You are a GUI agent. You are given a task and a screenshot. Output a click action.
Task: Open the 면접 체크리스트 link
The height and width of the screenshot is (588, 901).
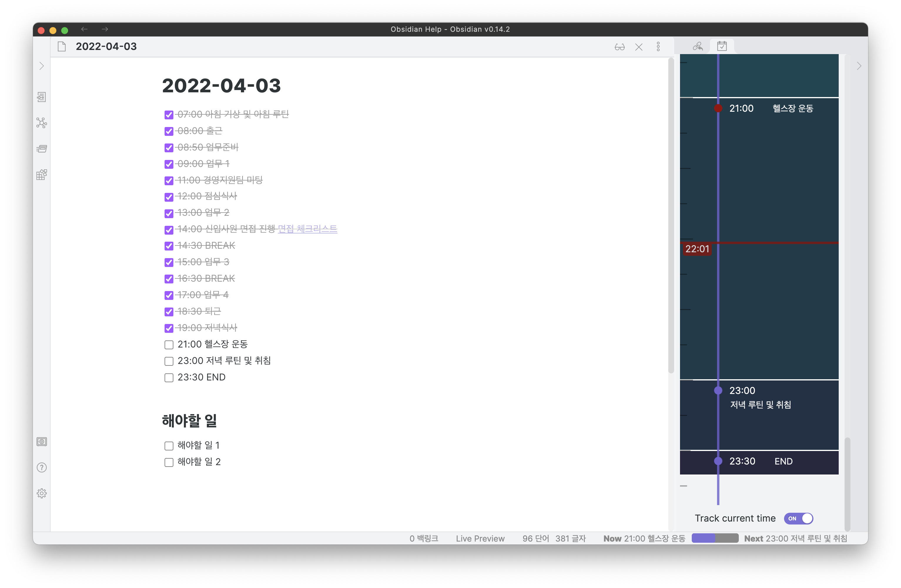(307, 229)
